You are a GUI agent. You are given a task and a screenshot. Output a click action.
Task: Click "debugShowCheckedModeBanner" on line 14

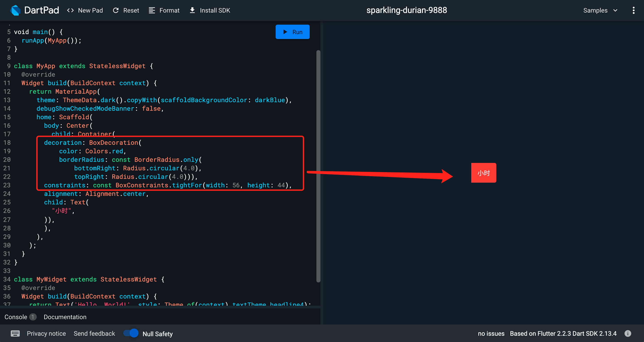85,108
